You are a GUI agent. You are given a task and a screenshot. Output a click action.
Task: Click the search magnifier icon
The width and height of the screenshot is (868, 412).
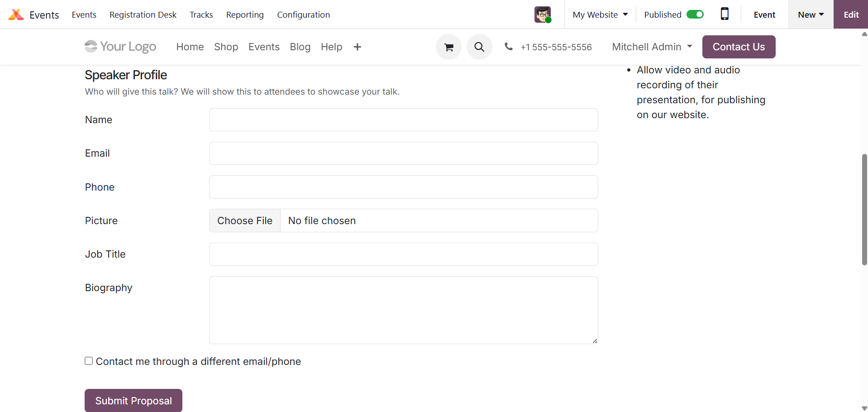[x=479, y=47]
